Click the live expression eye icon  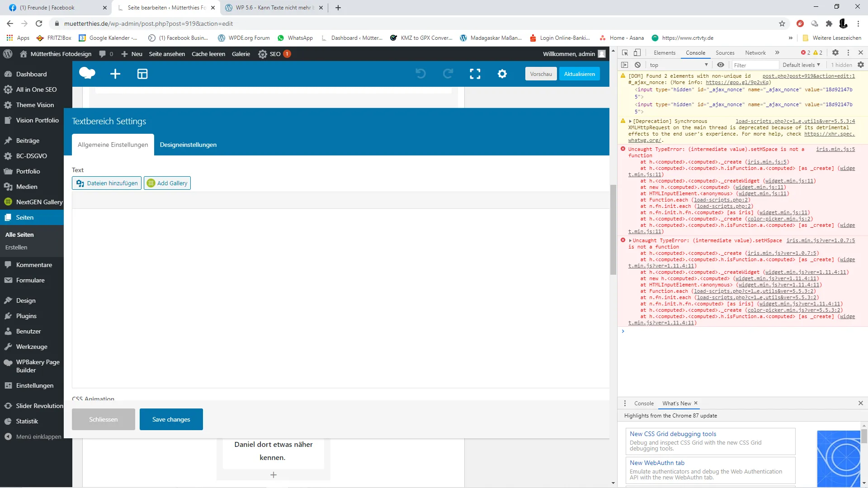[x=721, y=65]
